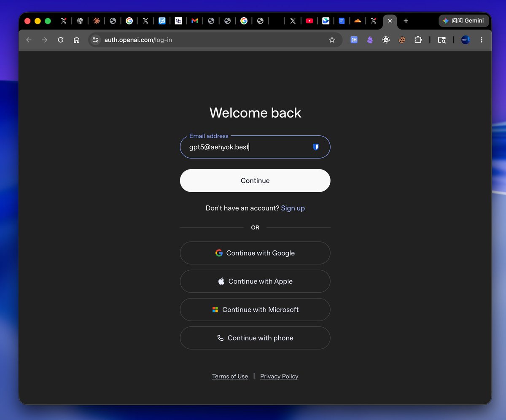The image size is (506, 420).
Task: Switch to the black-and-white square logo tab
Action: tap(178, 21)
